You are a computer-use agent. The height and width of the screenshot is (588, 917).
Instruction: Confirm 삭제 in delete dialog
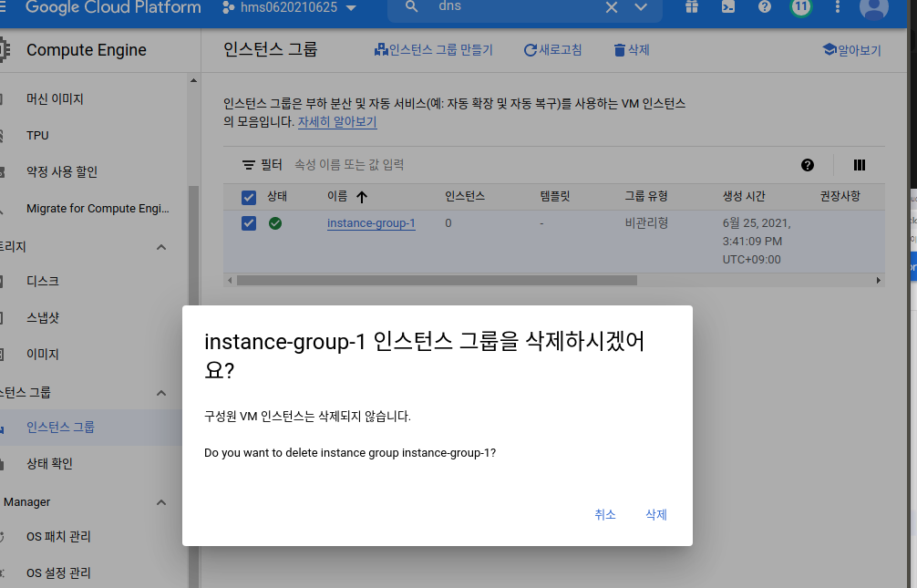(x=656, y=514)
